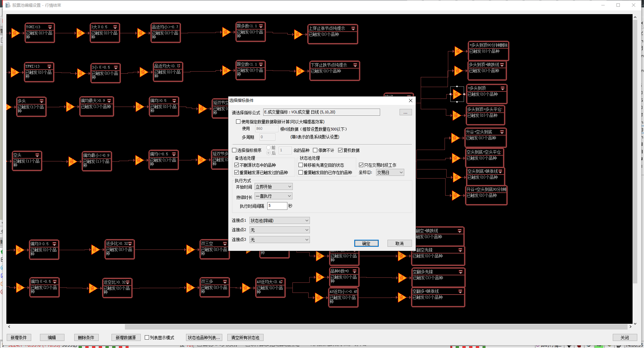644x348 pixels.
Task: Click red arrow icon on 跟多数<1.1 node
Action: (x=261, y=26)
